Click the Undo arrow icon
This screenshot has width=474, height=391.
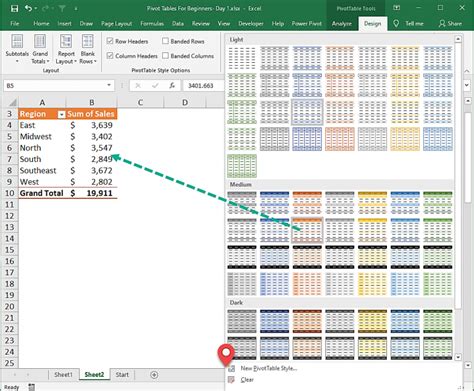point(28,8)
